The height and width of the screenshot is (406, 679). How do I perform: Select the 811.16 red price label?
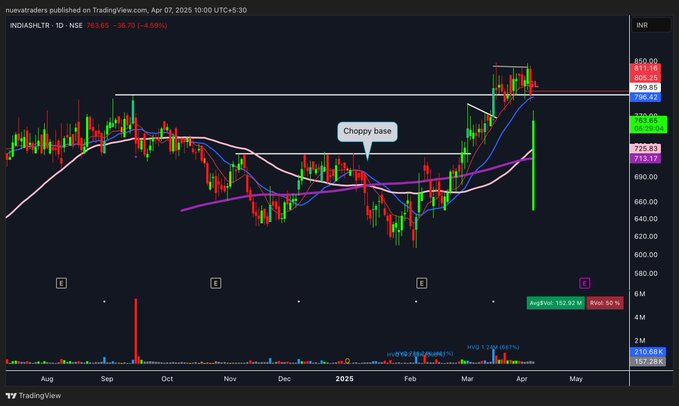(x=645, y=68)
